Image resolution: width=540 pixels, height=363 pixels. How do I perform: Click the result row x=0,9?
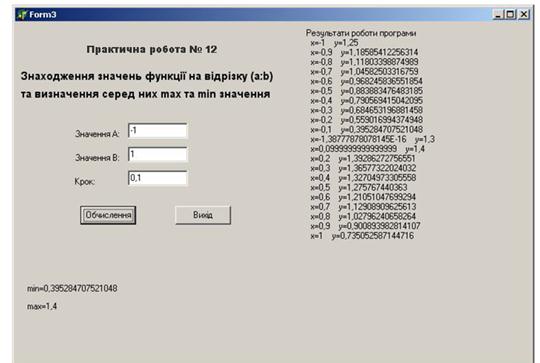pyautogui.click(x=365, y=226)
